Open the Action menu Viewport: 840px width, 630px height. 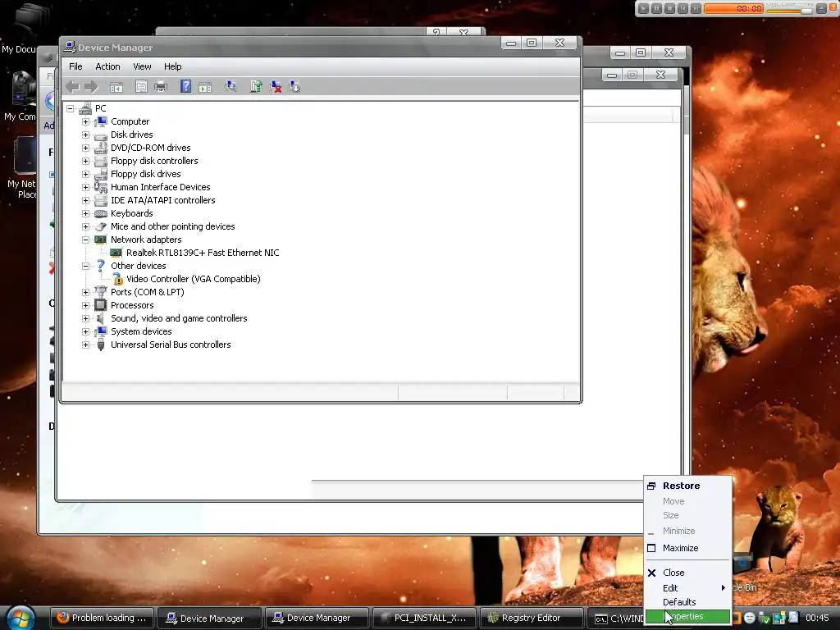click(x=107, y=66)
